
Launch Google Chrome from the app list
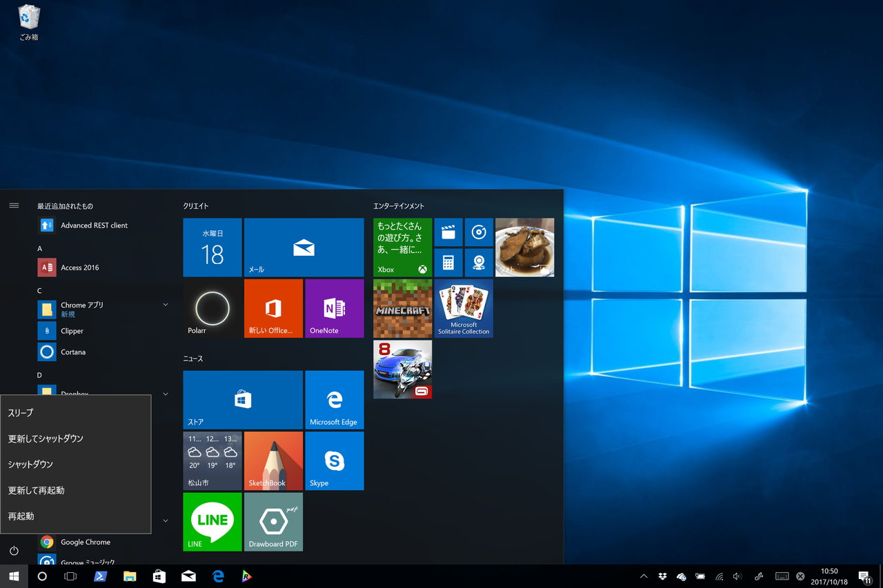(103, 542)
